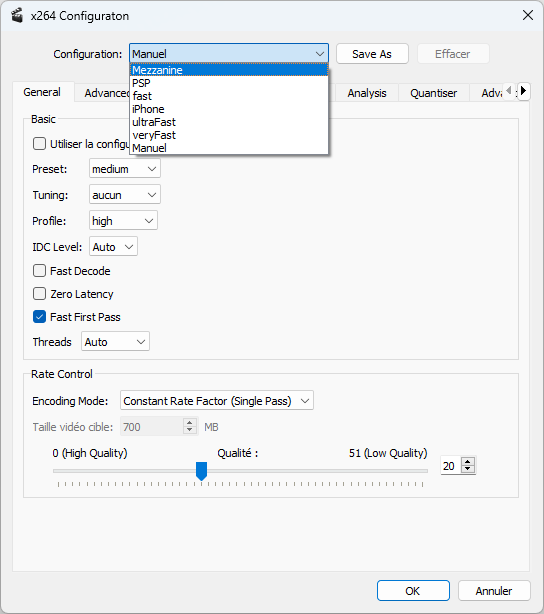Open the Profile dropdown set to high
The height and width of the screenshot is (614, 544).
tap(123, 220)
